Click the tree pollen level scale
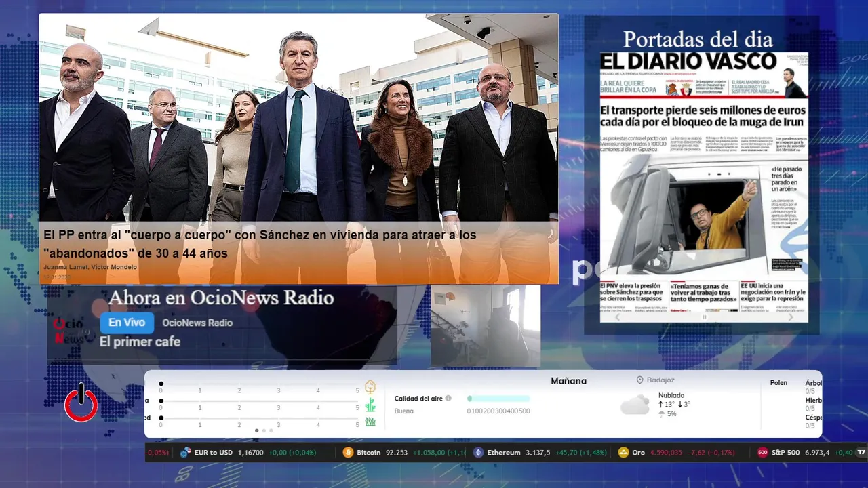This screenshot has height=488, width=868. (x=259, y=386)
